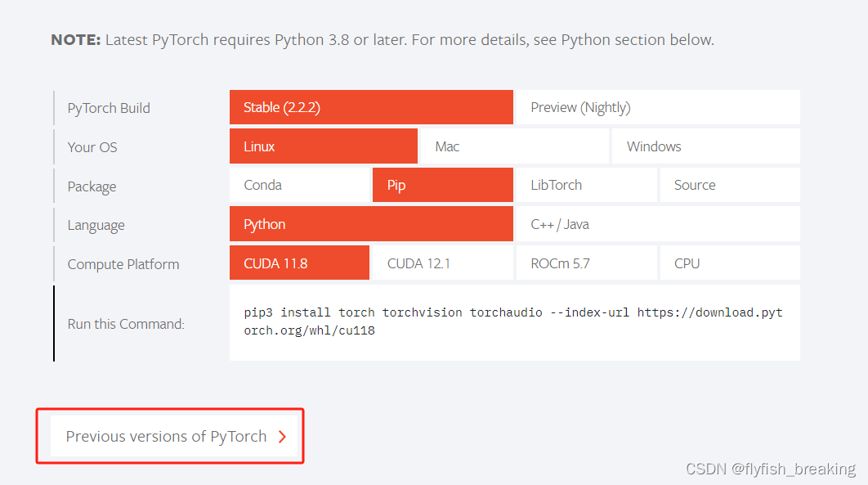Click the Compute Platform row label

point(123,264)
